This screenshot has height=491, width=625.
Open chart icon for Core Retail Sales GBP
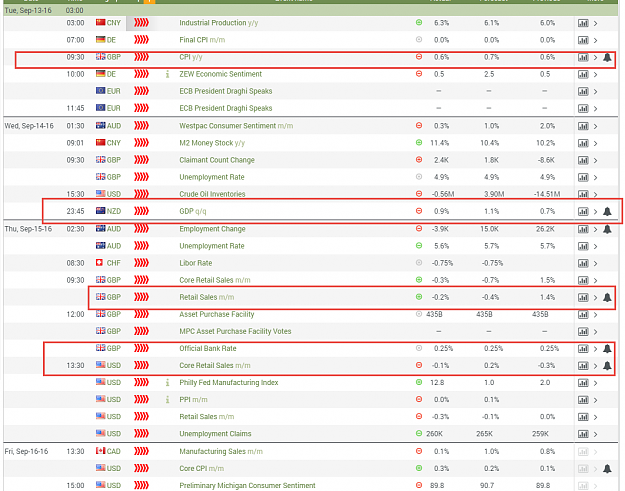point(583,281)
